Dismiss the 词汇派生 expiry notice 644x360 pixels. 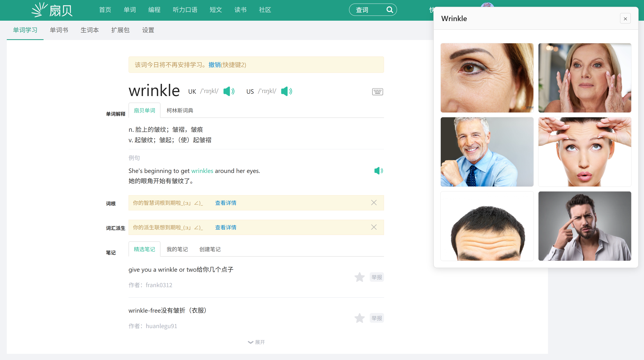pyautogui.click(x=374, y=227)
